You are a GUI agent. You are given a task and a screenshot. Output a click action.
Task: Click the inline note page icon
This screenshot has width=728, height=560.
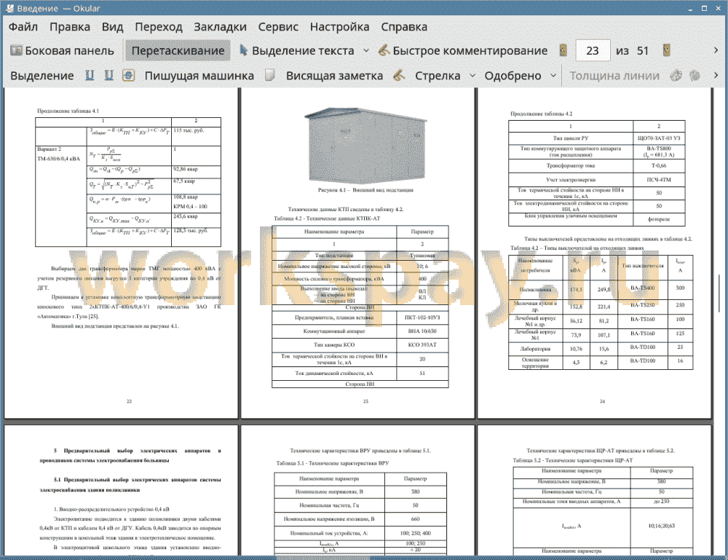coord(270,75)
